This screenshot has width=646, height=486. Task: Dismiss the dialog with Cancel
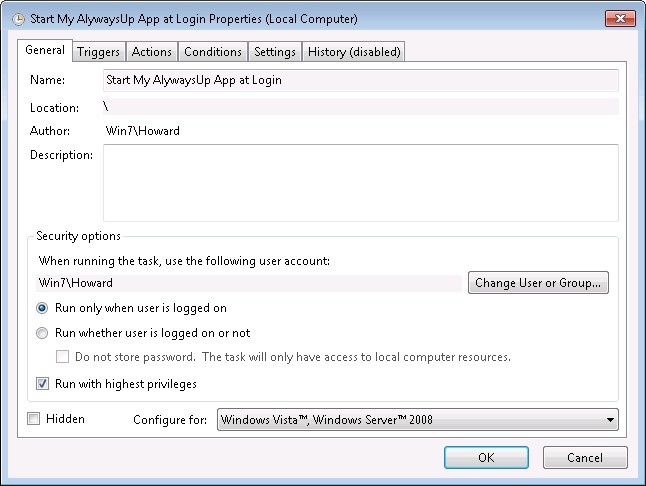pos(585,458)
